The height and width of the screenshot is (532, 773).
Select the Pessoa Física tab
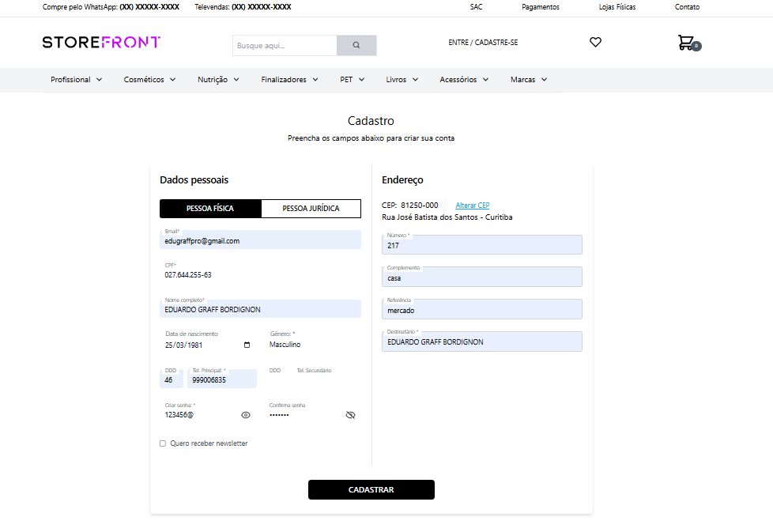pos(210,209)
